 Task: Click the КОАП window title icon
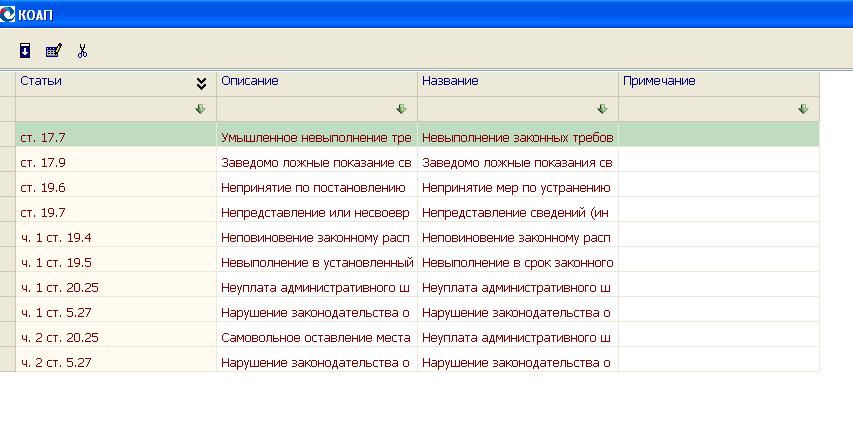point(8,14)
